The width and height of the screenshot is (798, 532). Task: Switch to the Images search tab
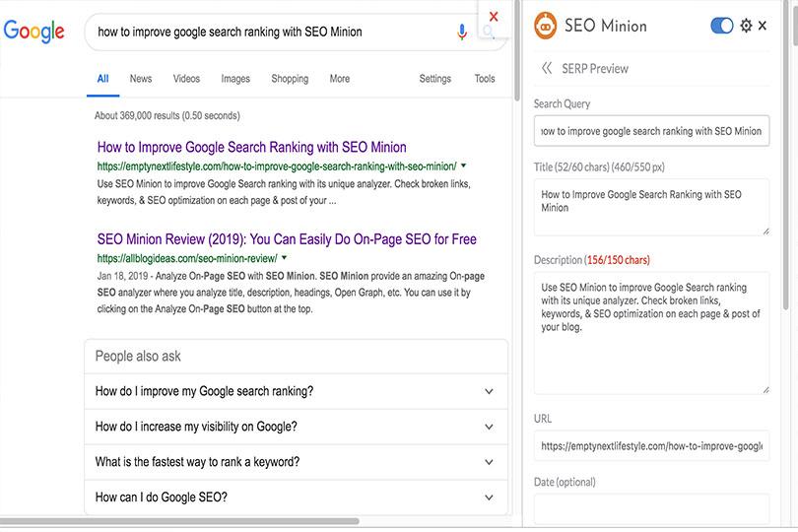(235, 79)
